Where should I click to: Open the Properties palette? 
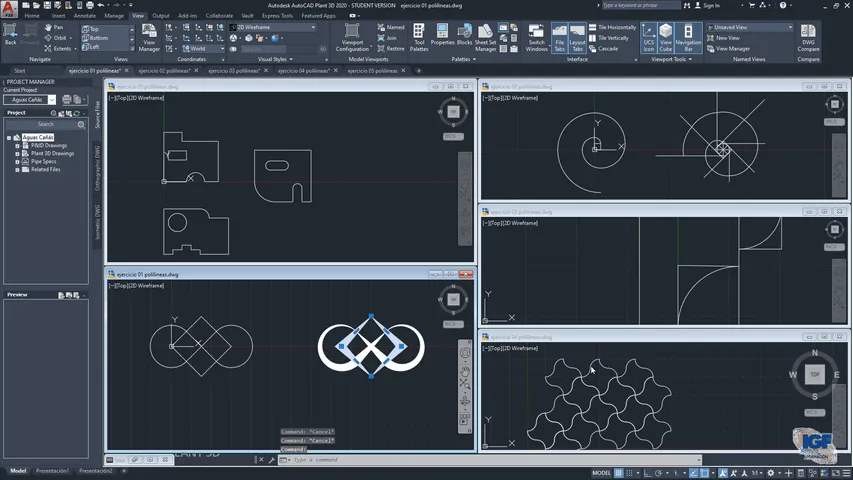(442, 34)
